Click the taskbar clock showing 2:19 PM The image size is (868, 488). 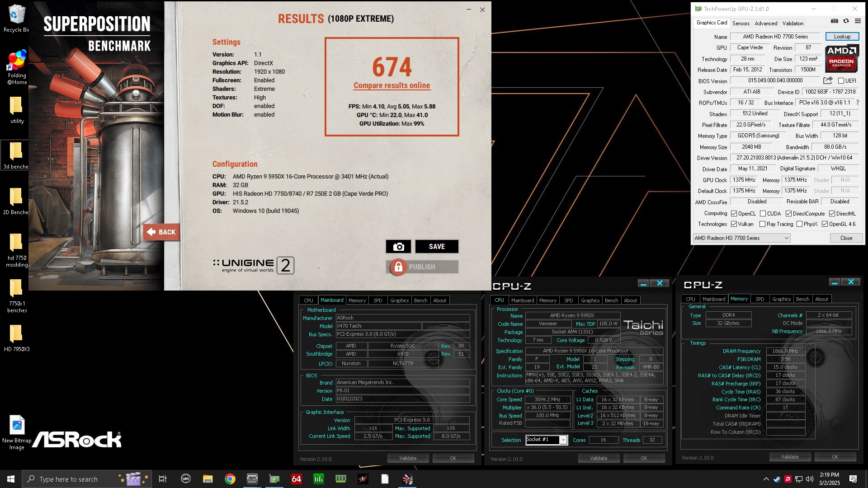[829, 479]
